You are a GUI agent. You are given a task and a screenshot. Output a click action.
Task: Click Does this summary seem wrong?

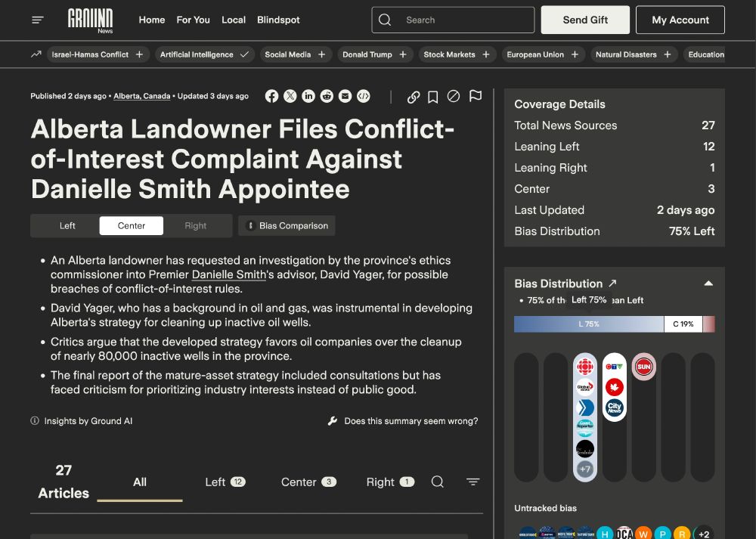(x=411, y=421)
